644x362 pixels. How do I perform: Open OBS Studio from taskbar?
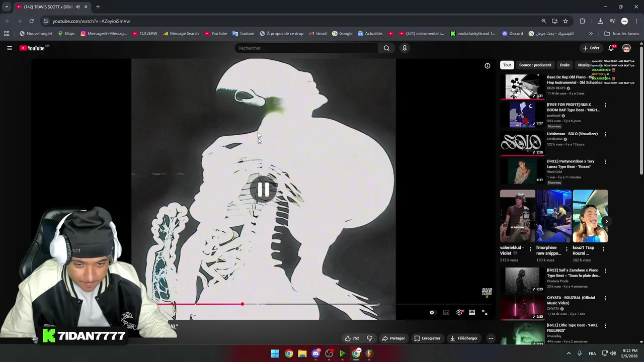coord(329,353)
